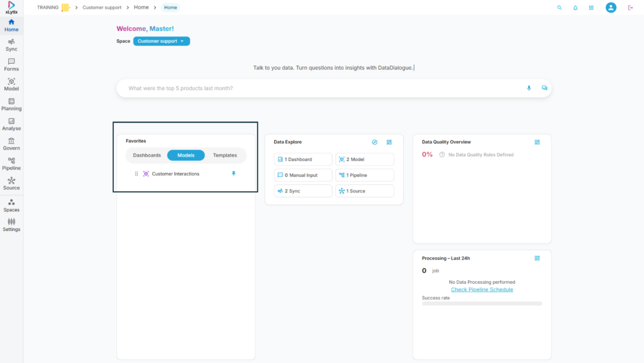The height and width of the screenshot is (363, 644).
Task: Open the Govern sidebar icon
Action: (11, 144)
